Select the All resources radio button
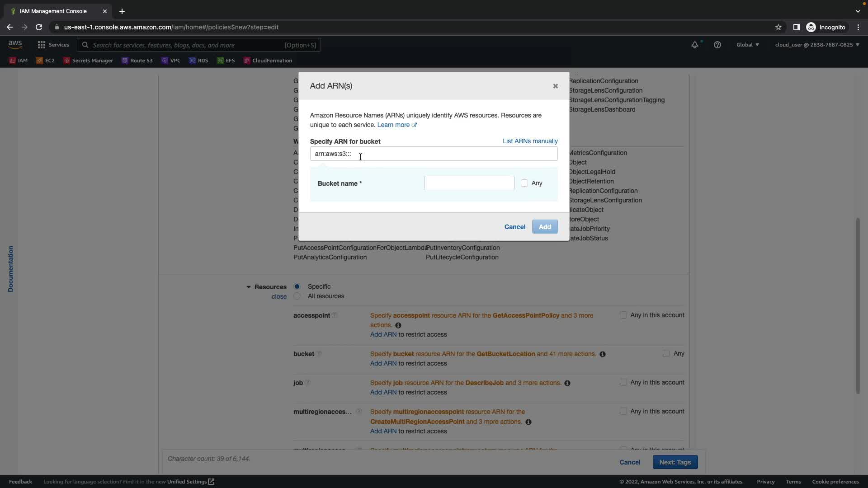 click(x=297, y=296)
